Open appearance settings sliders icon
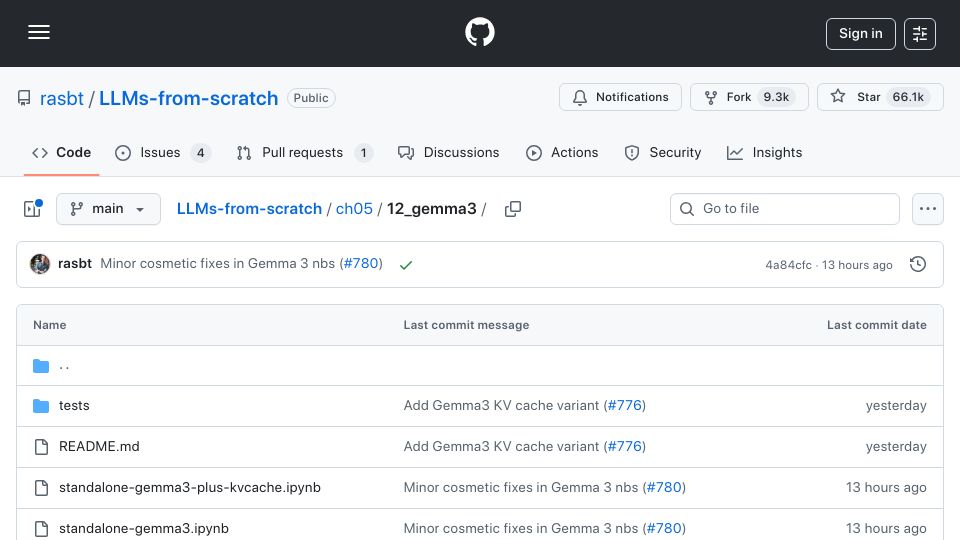The height and width of the screenshot is (540, 960). tap(920, 34)
